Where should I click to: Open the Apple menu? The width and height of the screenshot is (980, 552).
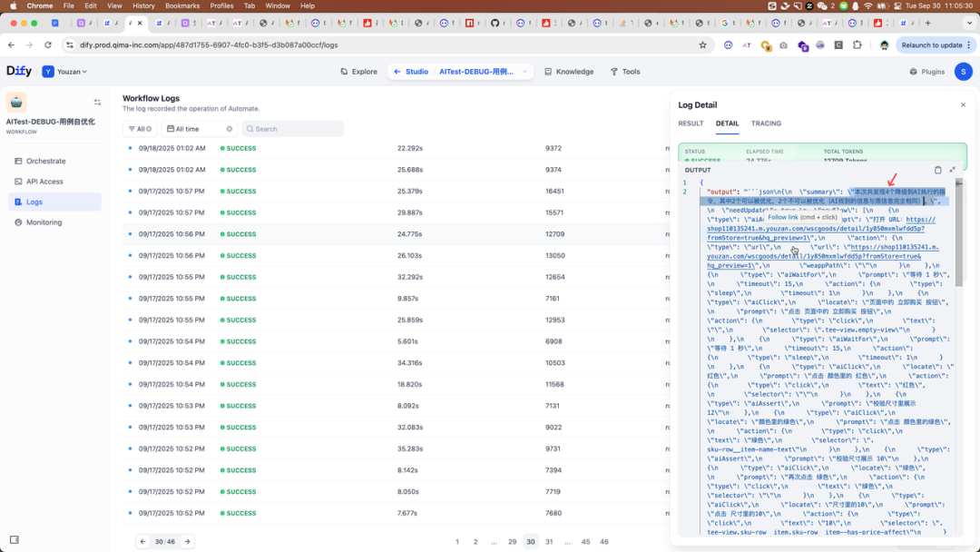tap(13, 5)
